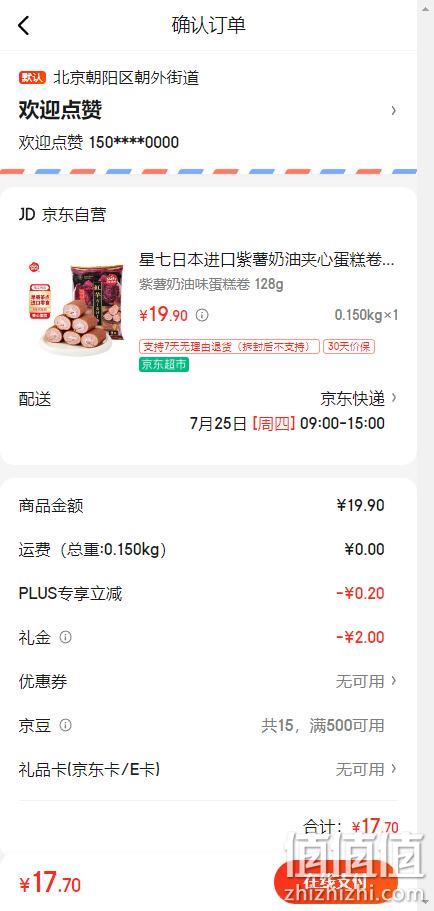Tap the PLUS专享立减 discount row
This screenshot has height=911, width=434.
point(208,593)
